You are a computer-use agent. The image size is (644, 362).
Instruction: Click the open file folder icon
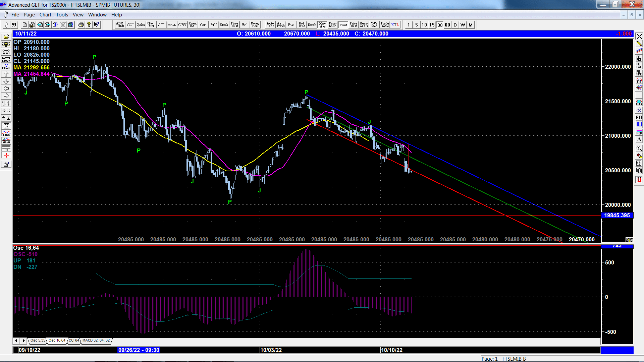[6, 37]
